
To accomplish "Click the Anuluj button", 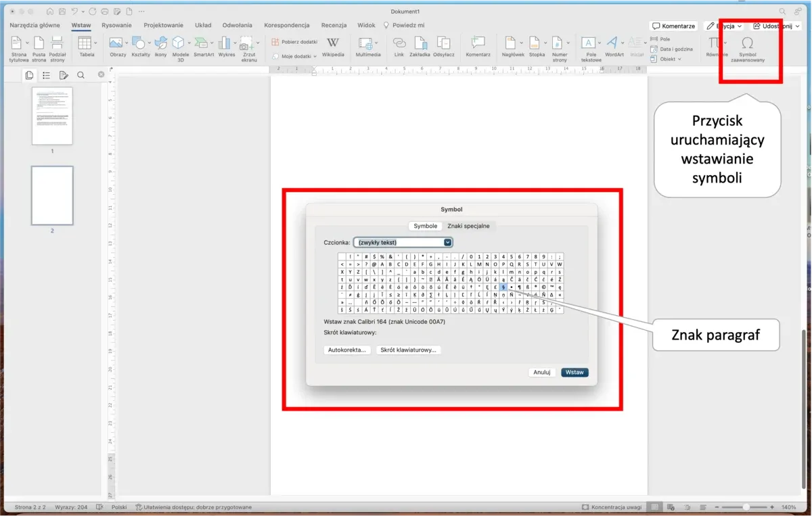I will point(542,372).
